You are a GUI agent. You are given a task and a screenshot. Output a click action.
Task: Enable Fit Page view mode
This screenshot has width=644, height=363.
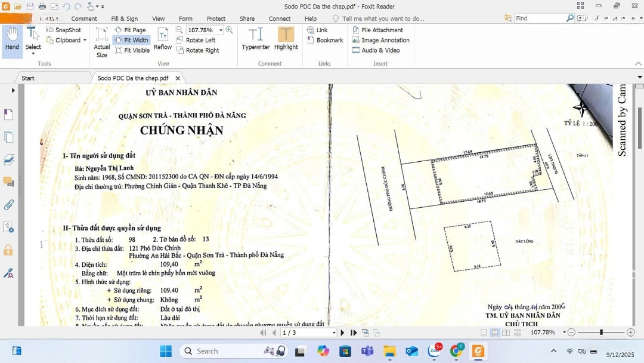[130, 30]
